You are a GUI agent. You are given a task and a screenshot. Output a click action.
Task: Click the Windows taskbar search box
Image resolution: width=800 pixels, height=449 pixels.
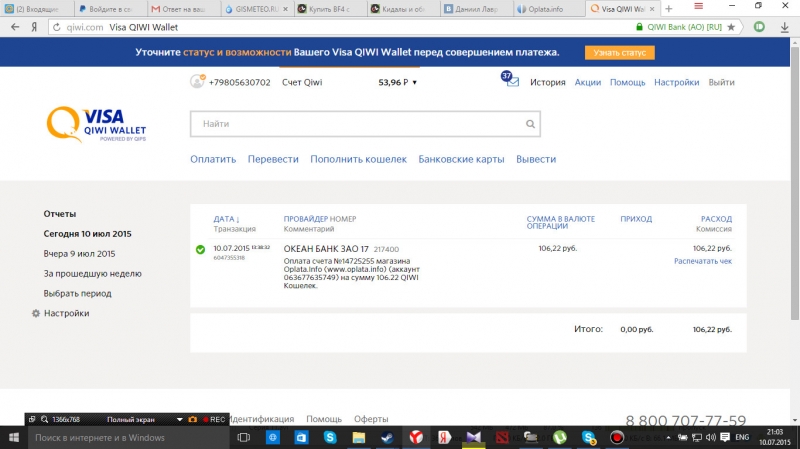128,438
